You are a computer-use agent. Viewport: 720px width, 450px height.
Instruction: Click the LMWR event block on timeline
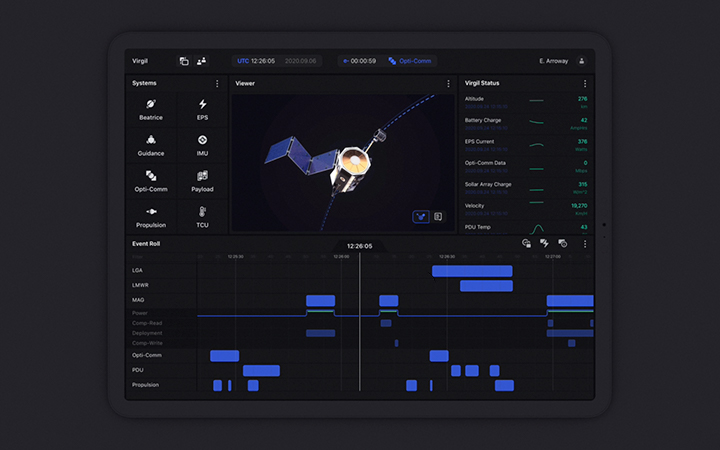486,286
